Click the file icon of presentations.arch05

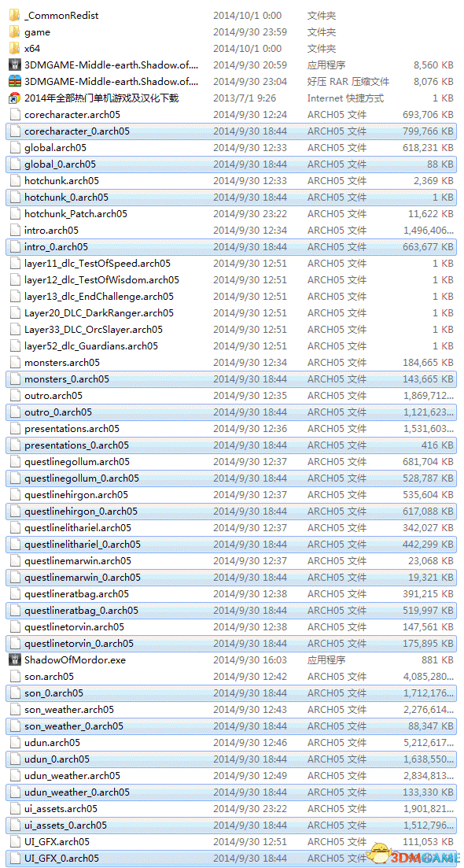tap(14, 429)
